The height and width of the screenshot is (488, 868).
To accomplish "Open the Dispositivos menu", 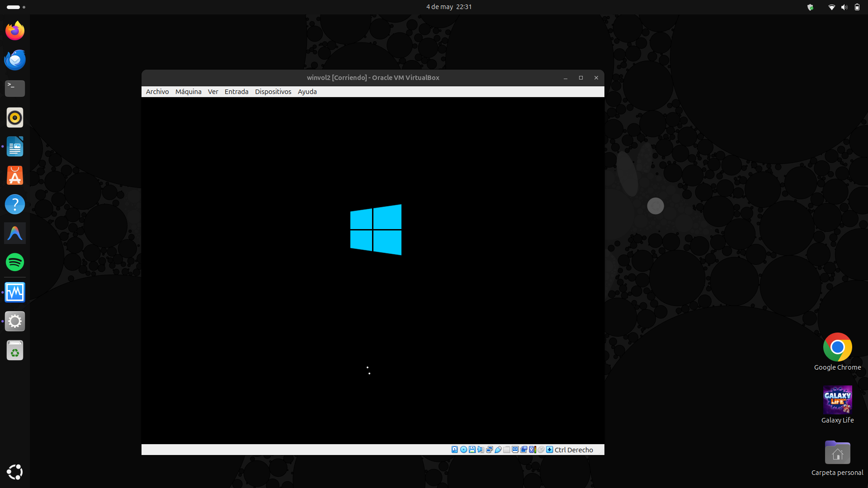I will [273, 92].
